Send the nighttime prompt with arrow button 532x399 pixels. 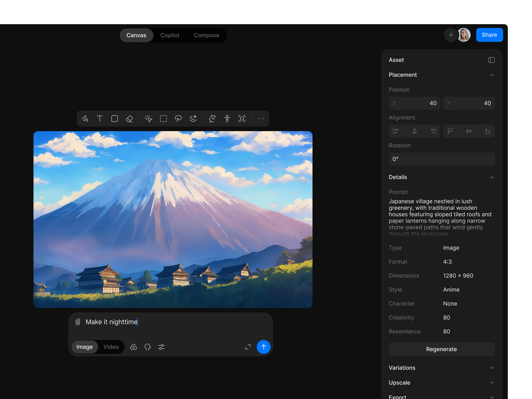[264, 347]
